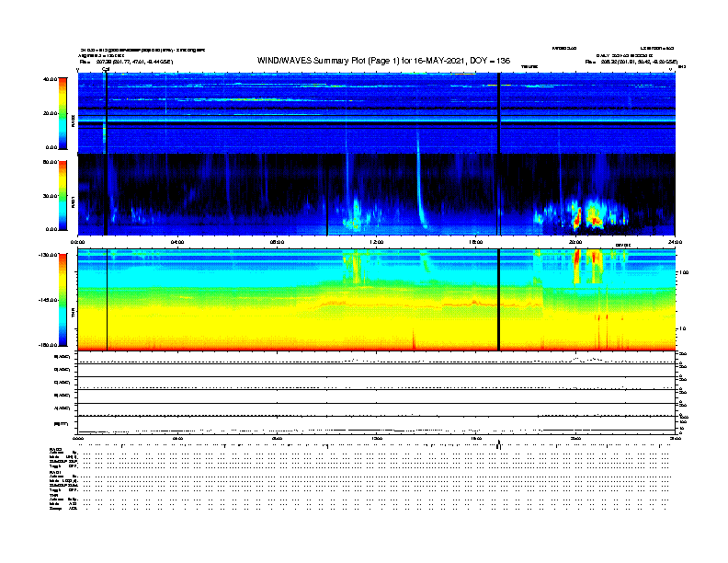Click the red burst near 20:00 at the top of the TNR panel
Viewport: 728px width, 563px height.
tap(577, 259)
